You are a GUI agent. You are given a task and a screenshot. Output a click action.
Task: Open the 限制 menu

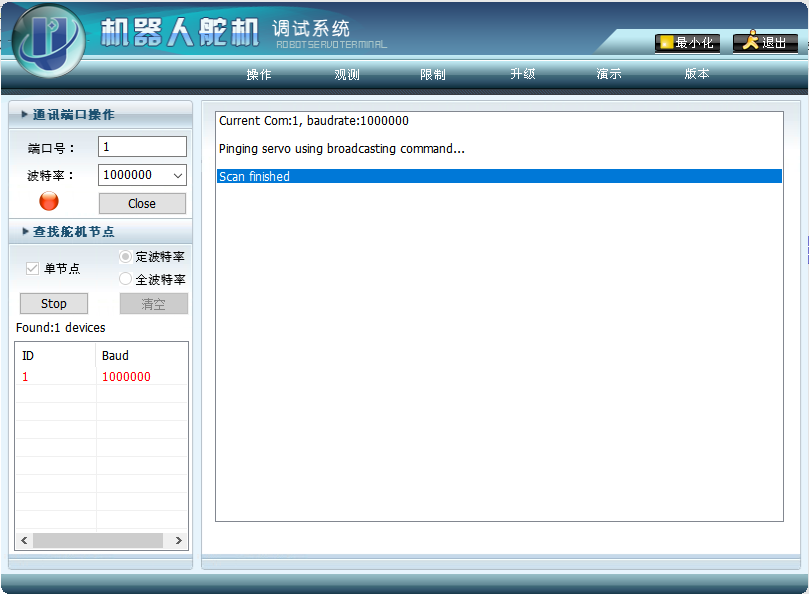coord(433,74)
